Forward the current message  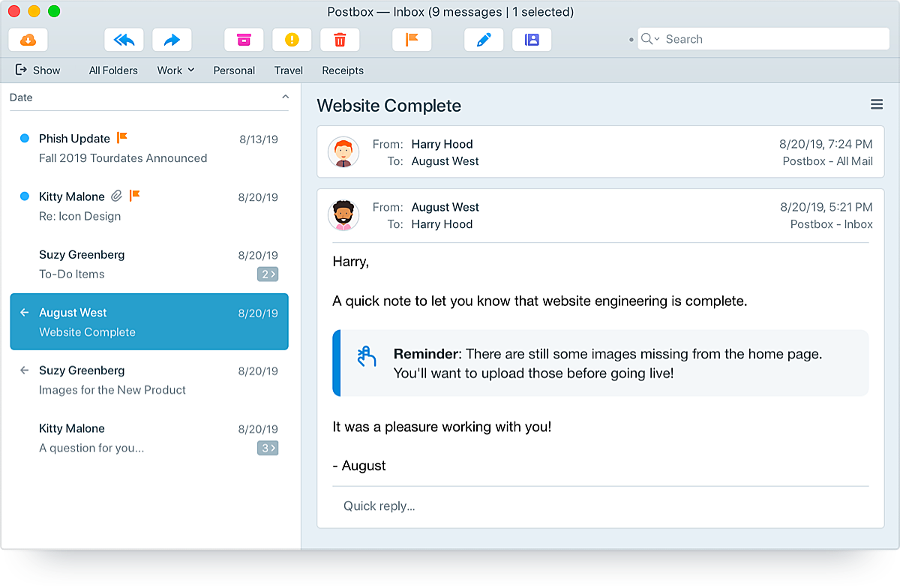click(172, 39)
